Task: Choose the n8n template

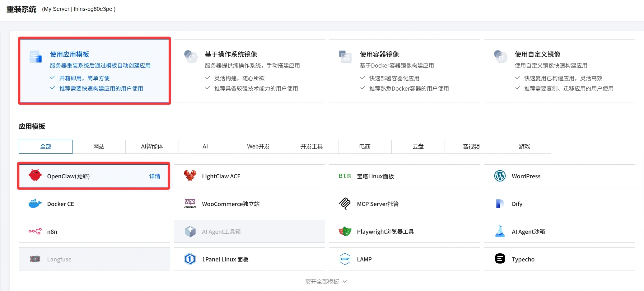Action: [x=94, y=231]
